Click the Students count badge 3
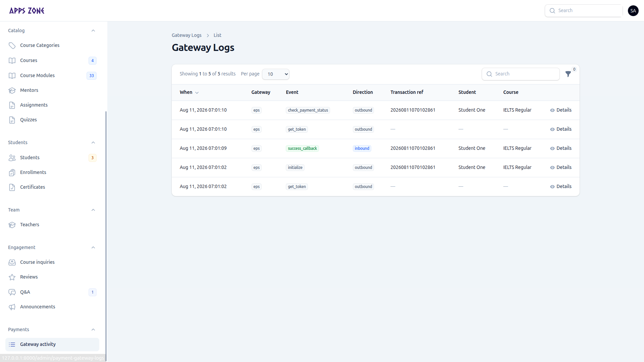This screenshot has width=644, height=362. [93, 158]
